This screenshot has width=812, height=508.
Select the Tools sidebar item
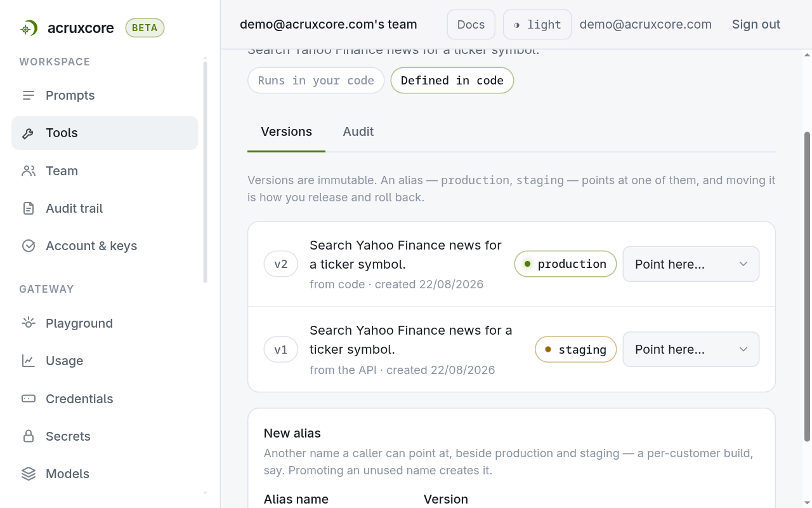pyautogui.click(x=105, y=133)
